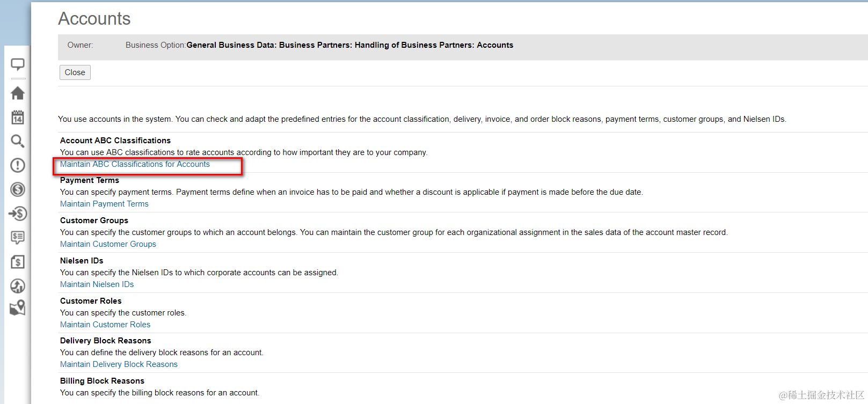The height and width of the screenshot is (404, 868).
Task: Open Maintain Customer Roles link
Action: pos(105,325)
